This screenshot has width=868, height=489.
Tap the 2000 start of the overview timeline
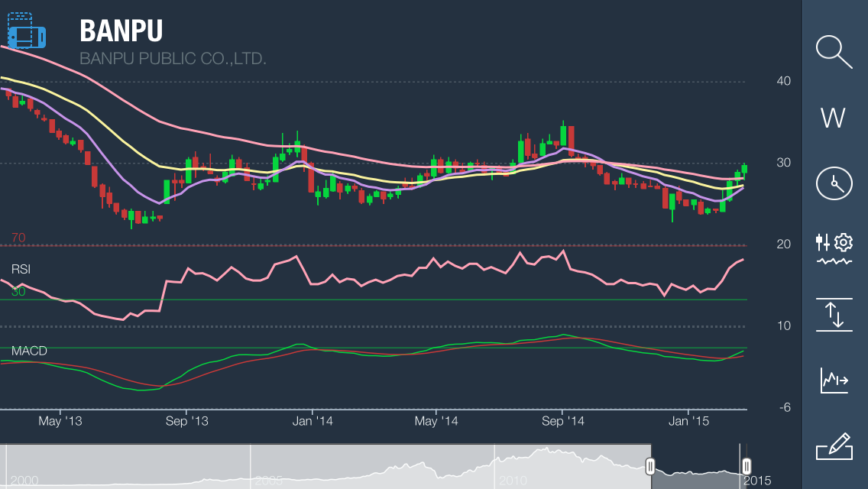pyautogui.click(x=24, y=480)
